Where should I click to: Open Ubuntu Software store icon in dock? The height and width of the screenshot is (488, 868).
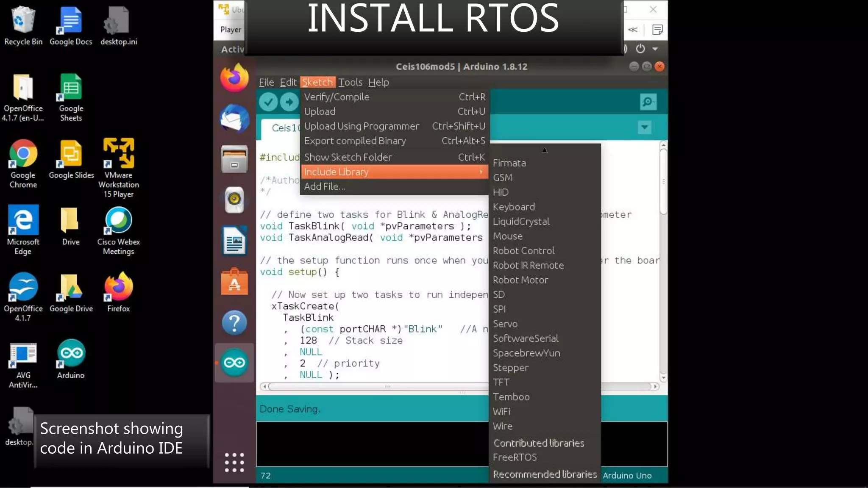coord(234,282)
